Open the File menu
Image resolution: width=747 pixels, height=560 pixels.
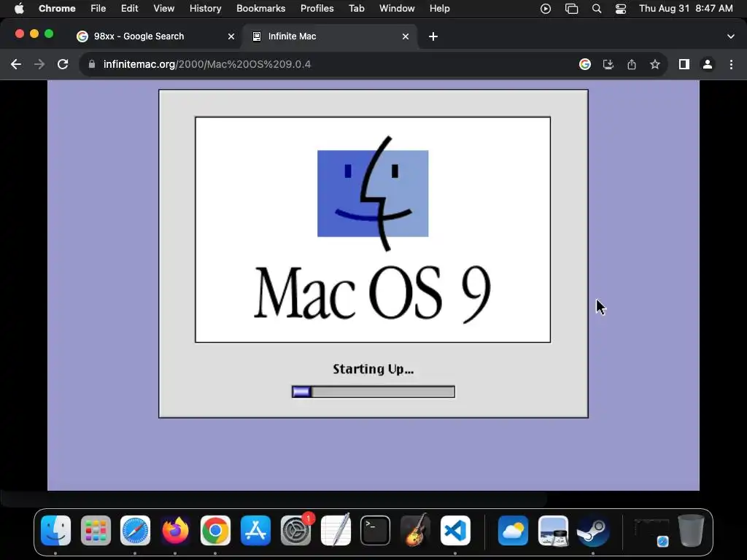click(x=98, y=9)
